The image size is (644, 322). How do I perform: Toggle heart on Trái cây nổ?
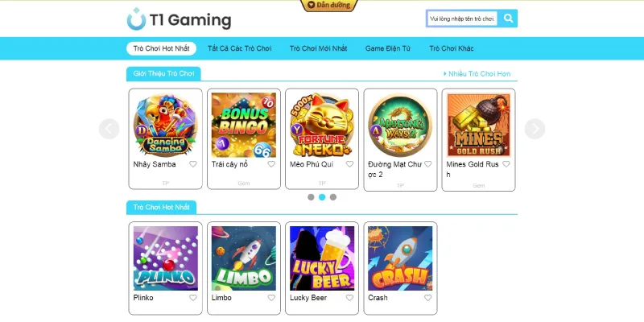pos(271,164)
